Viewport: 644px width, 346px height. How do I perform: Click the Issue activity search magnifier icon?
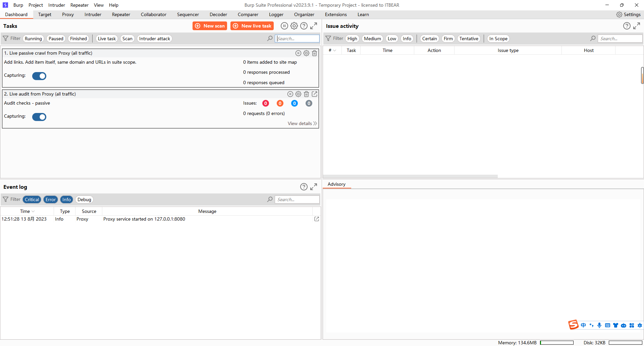click(593, 39)
